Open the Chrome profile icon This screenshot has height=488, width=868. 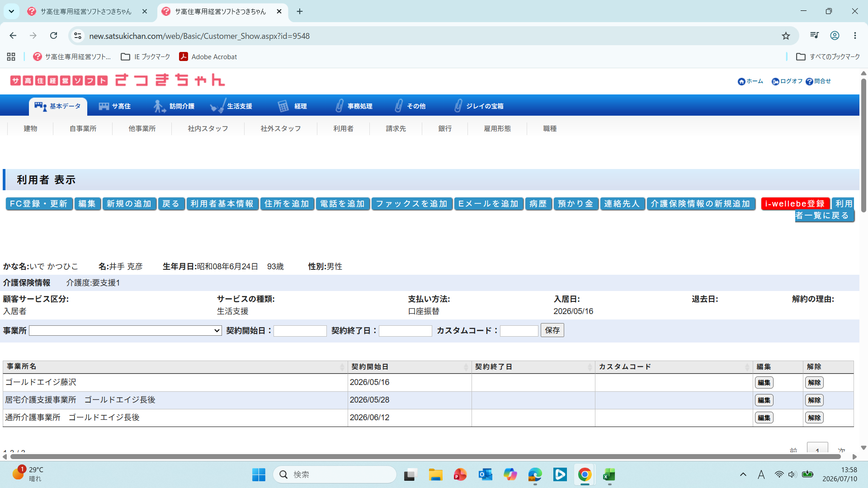click(x=835, y=36)
